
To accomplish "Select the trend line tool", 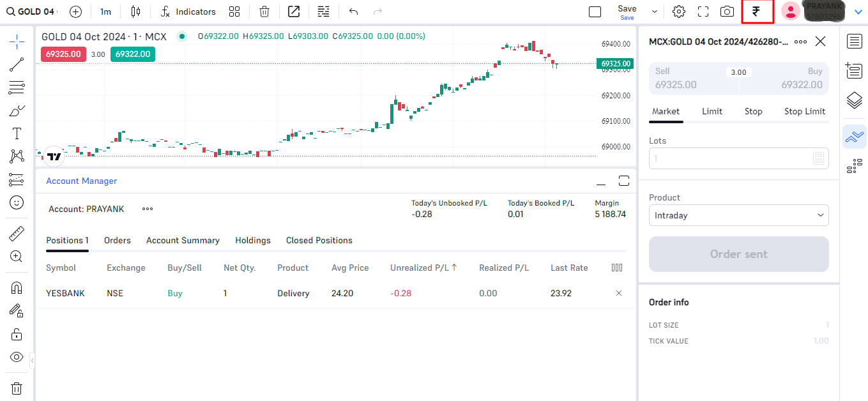I will [17, 64].
